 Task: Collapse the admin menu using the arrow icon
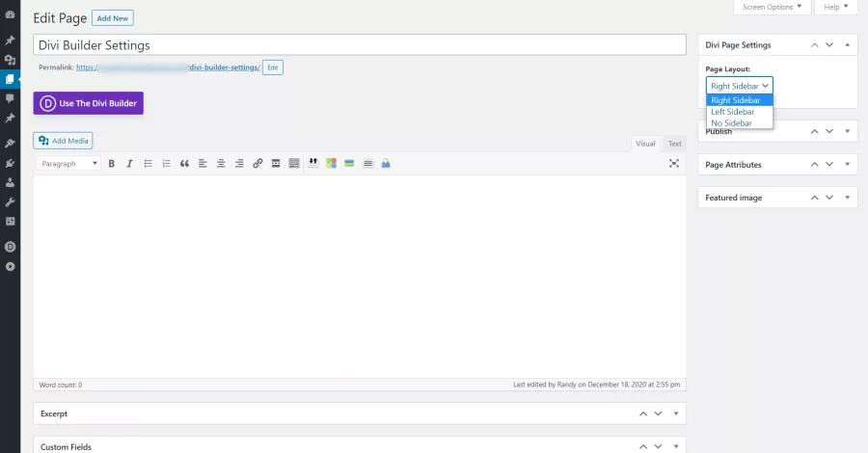pos(10,267)
